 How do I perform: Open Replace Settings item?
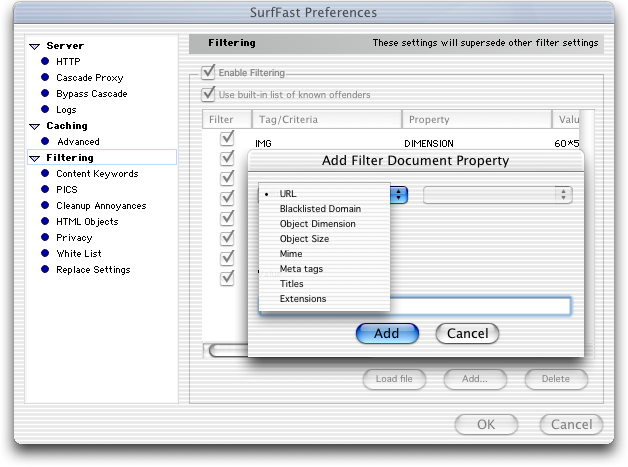pos(93,270)
